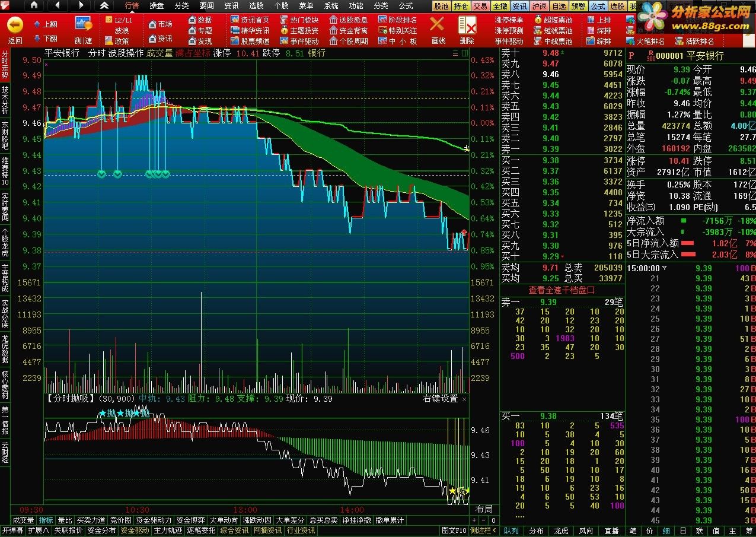Open 个股周期 stock cycle icon
Screen dimensions: 756x537
334,41
